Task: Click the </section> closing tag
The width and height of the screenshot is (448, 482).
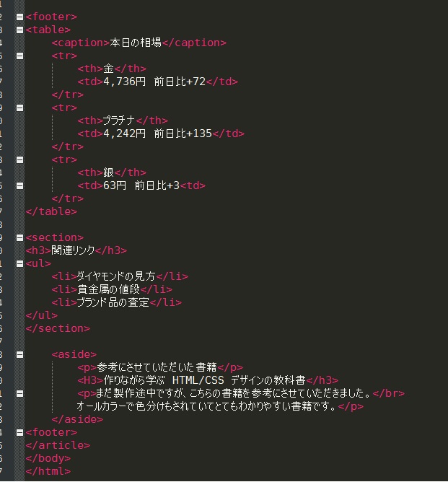Action: point(58,328)
